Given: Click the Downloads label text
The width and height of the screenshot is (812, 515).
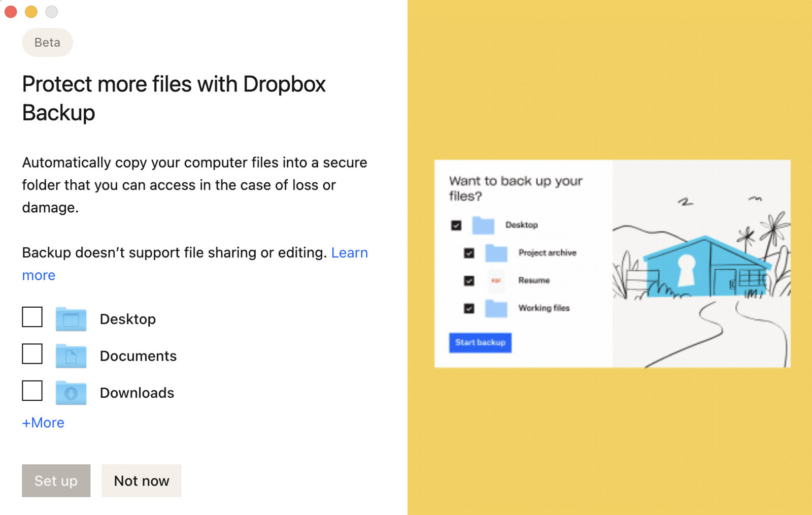Looking at the screenshot, I should 137,393.
